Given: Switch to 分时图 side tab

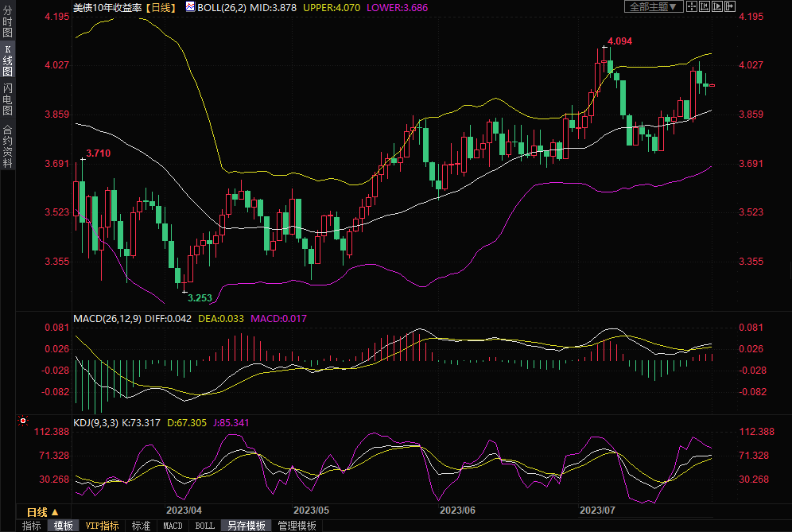Looking at the screenshot, I should [x=8, y=21].
